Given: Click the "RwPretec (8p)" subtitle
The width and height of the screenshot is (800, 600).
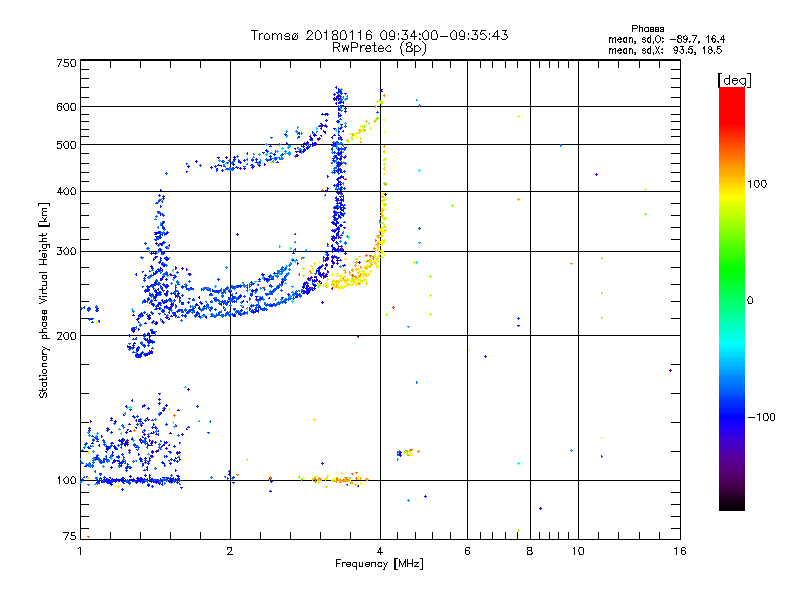Looking at the screenshot, I should pyautogui.click(x=379, y=48).
